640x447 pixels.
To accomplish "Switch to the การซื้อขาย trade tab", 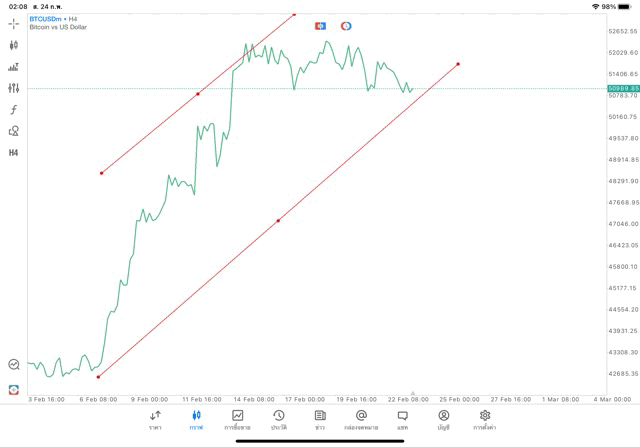I will point(238,419).
